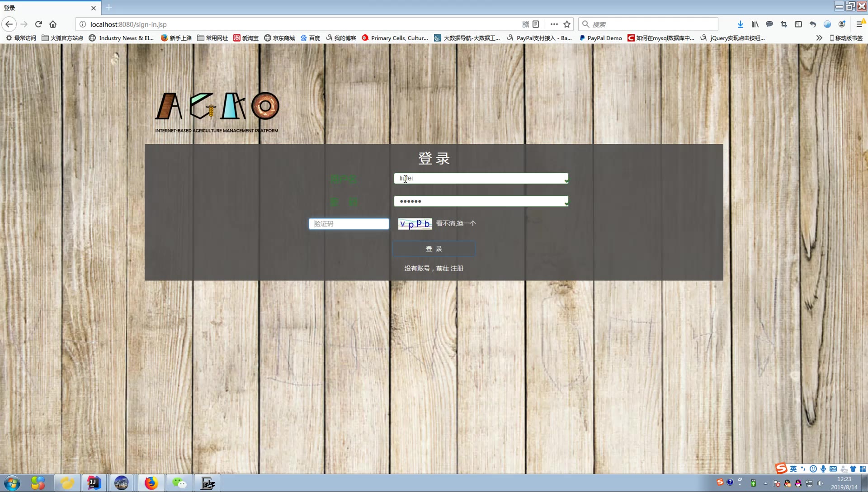Image resolution: width=868 pixels, height=492 pixels.
Task: Bookmark this page with the star
Action: 567,24
